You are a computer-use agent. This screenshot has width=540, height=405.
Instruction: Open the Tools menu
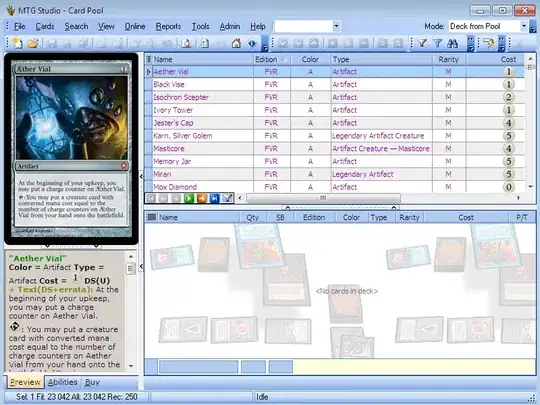[x=200, y=26]
